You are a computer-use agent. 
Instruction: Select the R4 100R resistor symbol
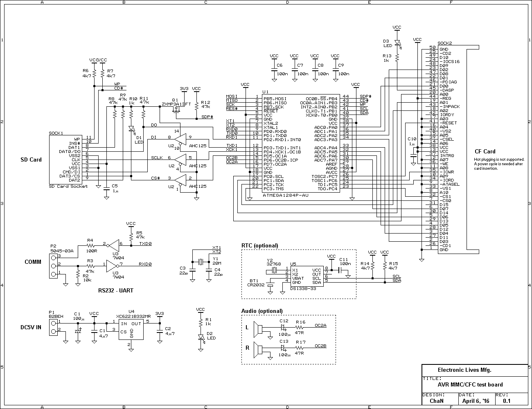pos(90,245)
